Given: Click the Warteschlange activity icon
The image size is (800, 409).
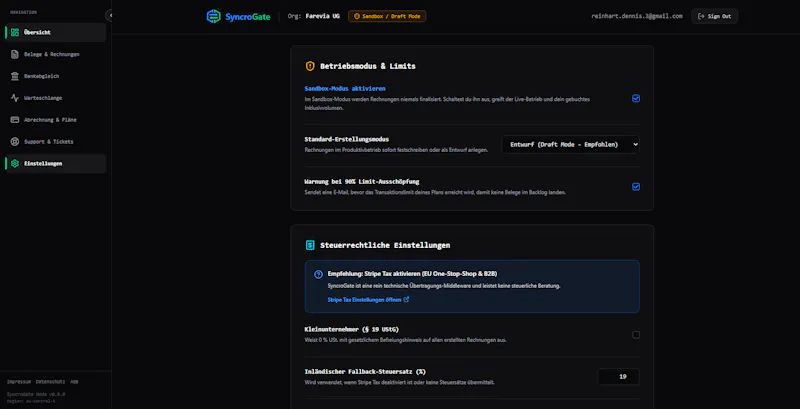Looking at the screenshot, I should [15, 98].
